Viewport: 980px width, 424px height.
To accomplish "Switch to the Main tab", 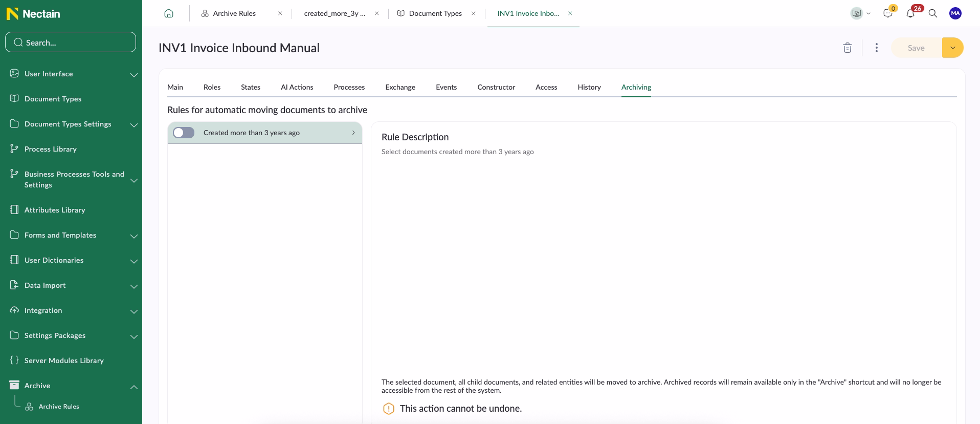I will (175, 87).
